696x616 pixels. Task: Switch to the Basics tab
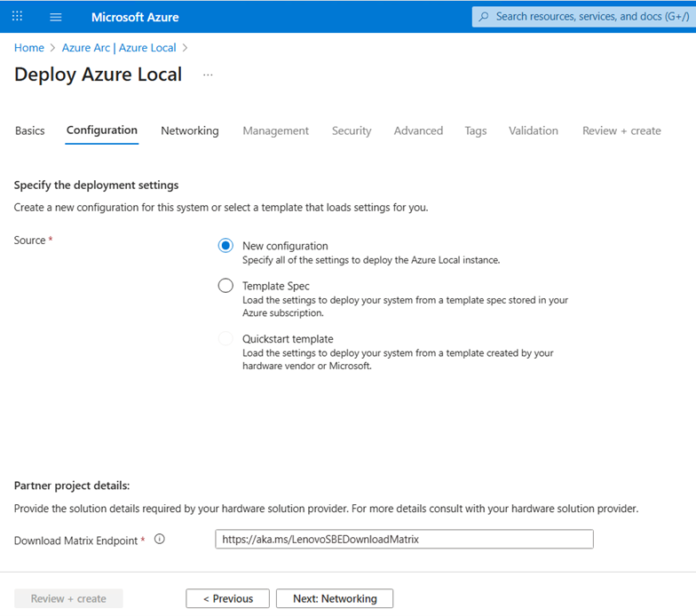[30, 130]
